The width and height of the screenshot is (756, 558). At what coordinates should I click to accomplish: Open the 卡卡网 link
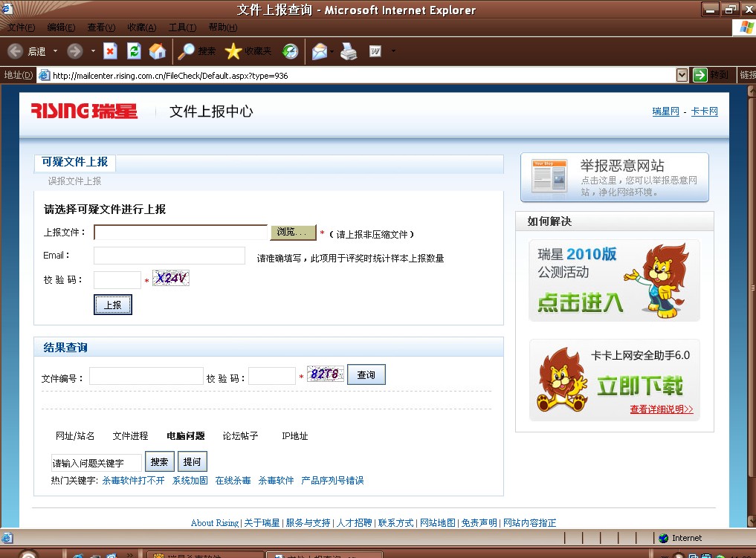(x=705, y=111)
